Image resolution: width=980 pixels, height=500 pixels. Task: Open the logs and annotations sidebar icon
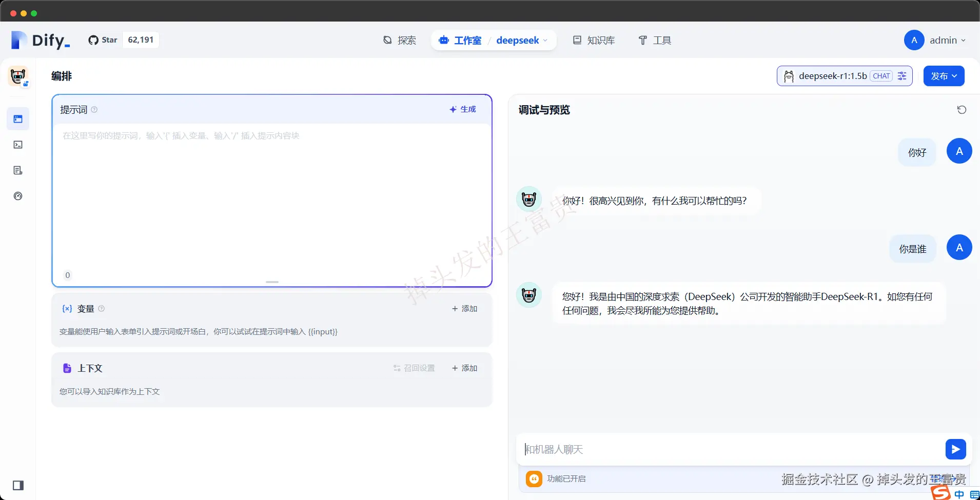(x=18, y=170)
